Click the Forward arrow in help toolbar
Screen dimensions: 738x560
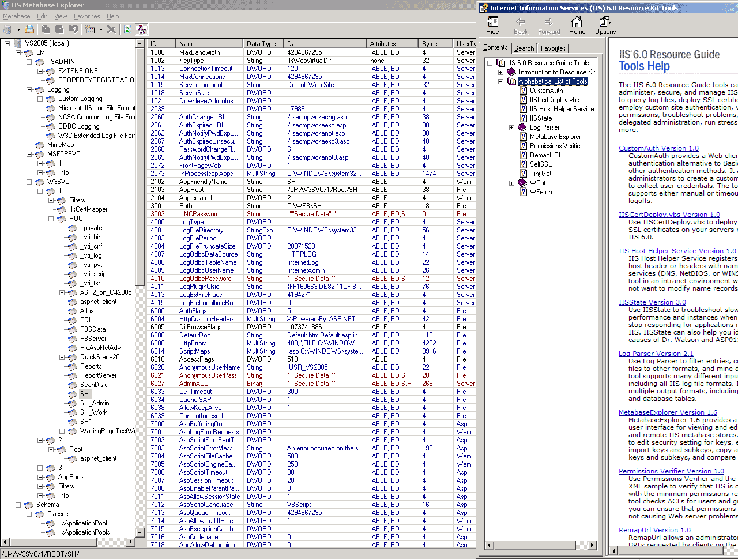(549, 22)
